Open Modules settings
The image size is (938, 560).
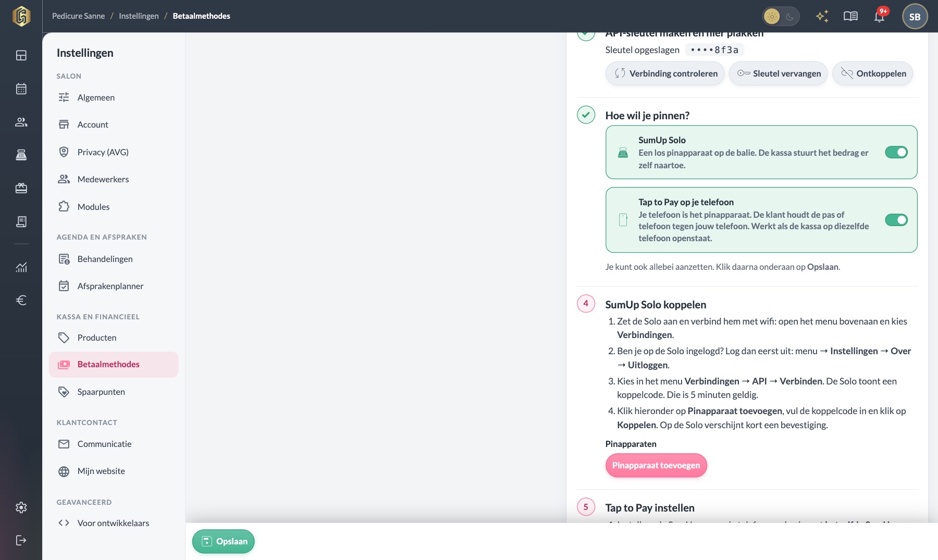tap(114, 207)
